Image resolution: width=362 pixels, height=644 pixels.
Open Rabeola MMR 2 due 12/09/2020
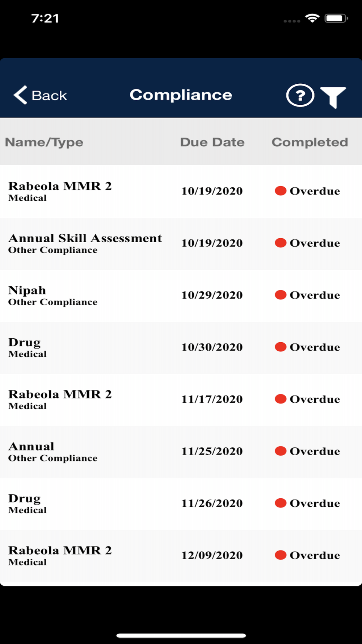181,556
